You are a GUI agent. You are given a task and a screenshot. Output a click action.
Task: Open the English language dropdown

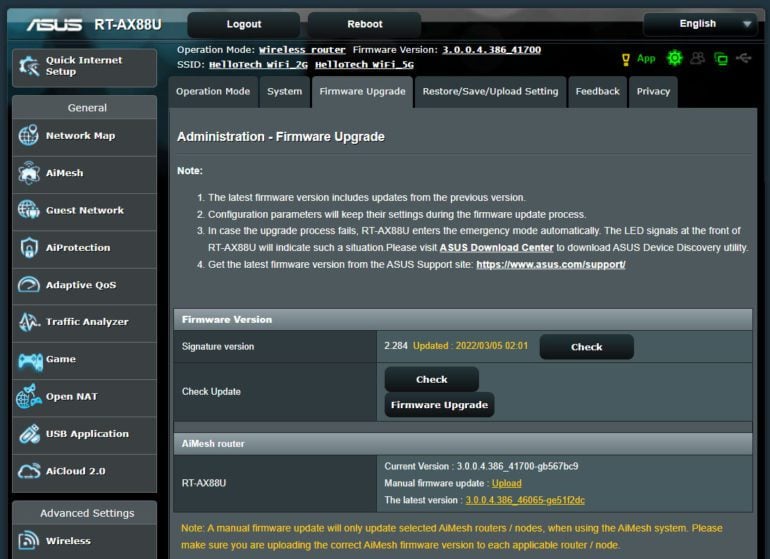[x=714, y=24]
